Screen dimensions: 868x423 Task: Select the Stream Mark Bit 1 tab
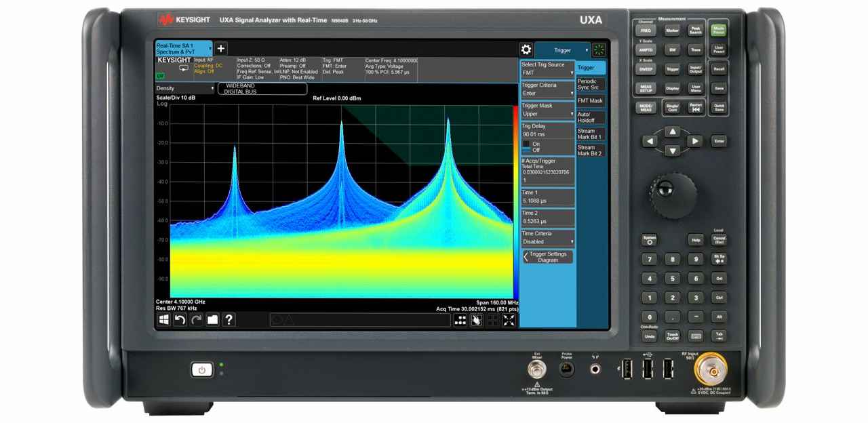pos(591,134)
